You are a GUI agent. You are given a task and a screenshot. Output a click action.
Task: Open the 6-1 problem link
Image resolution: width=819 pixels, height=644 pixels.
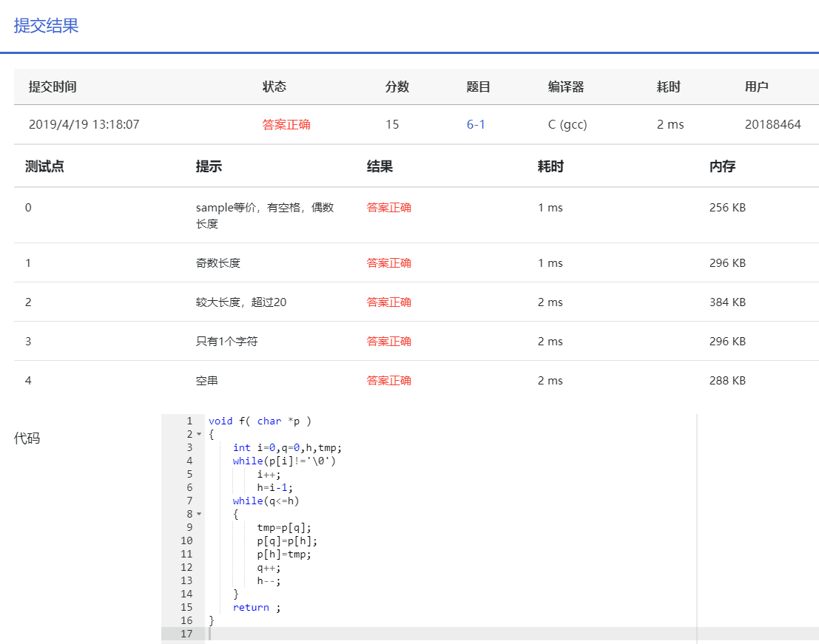[475, 124]
